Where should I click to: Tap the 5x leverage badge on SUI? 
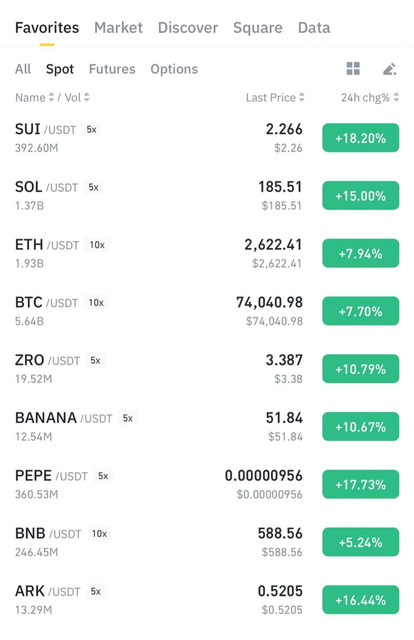(x=91, y=129)
